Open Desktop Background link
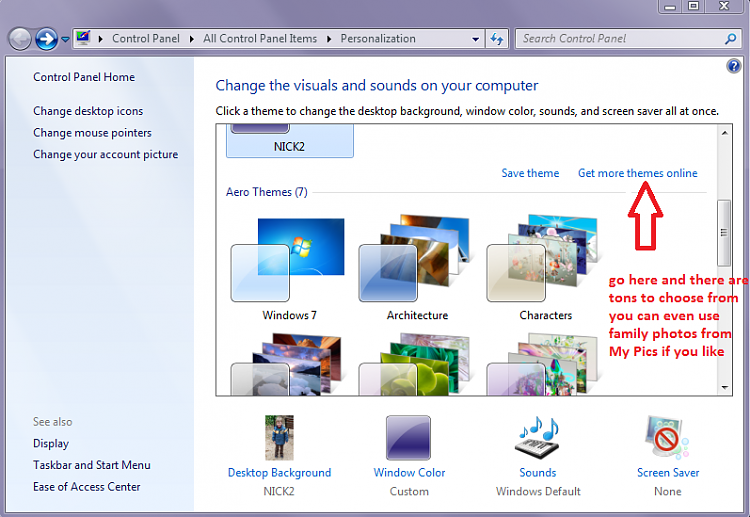Image resolution: width=750 pixels, height=517 pixels. (279, 473)
